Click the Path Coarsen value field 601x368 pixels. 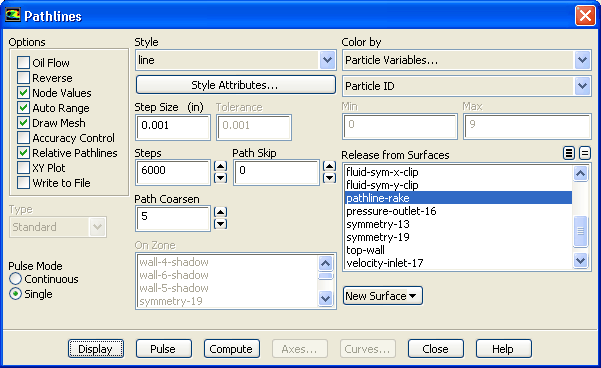[173, 218]
